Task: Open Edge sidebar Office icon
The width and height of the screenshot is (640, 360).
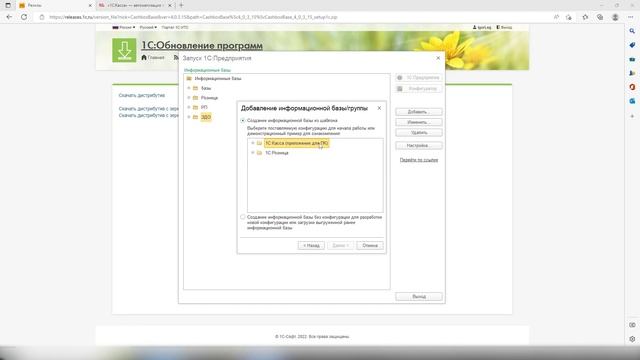Action: [x=632, y=87]
